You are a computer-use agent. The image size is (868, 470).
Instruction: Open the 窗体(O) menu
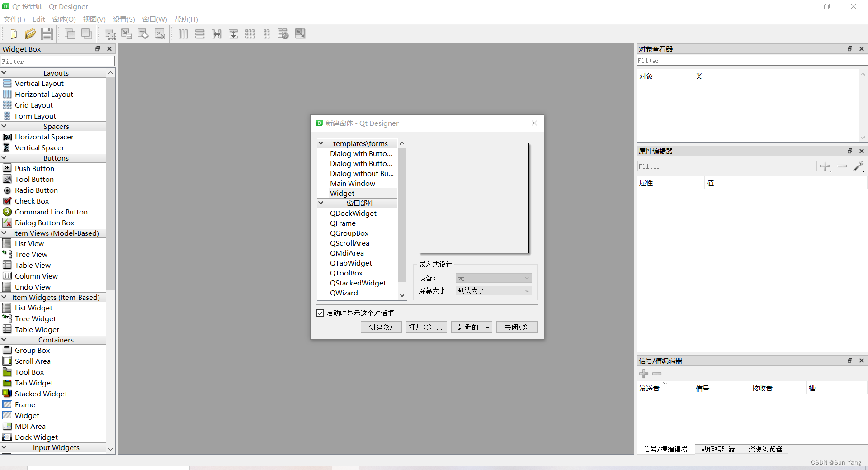click(64, 19)
